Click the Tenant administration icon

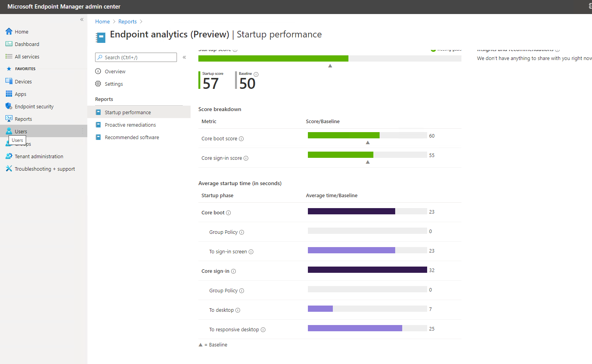pos(9,156)
